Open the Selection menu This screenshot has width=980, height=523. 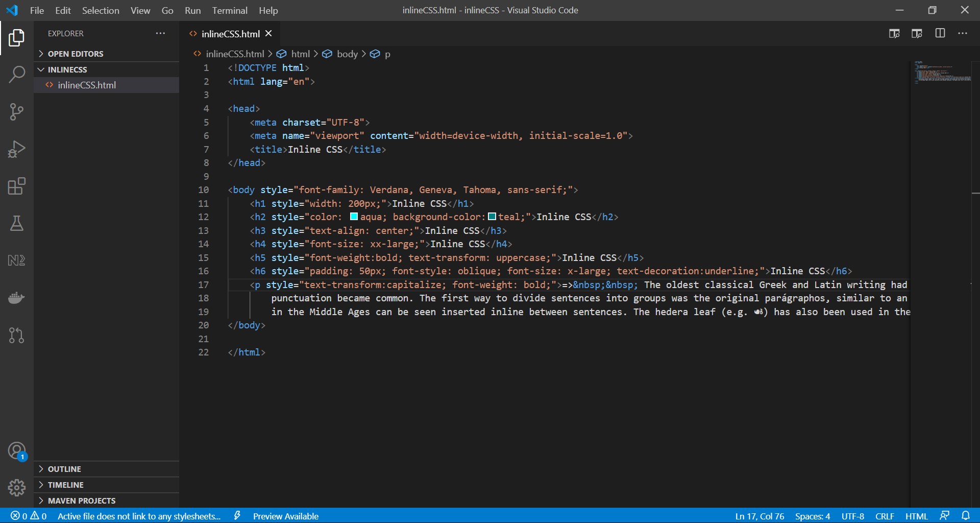(x=101, y=10)
